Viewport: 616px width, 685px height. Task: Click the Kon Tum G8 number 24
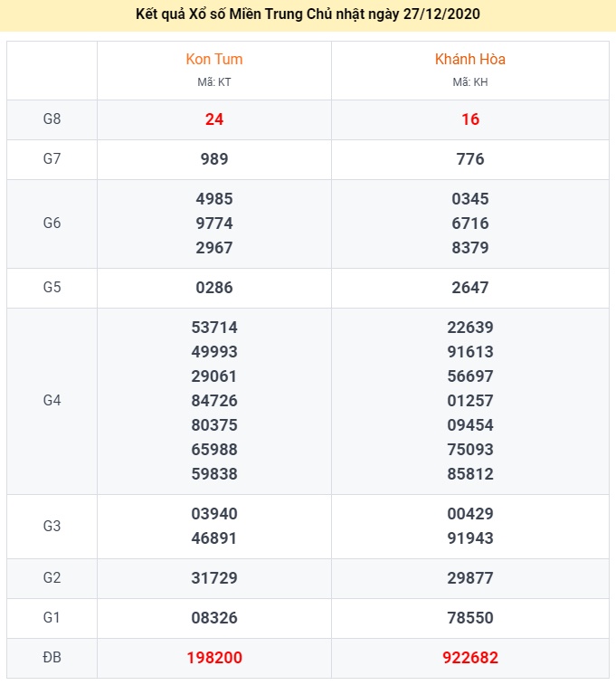click(214, 119)
